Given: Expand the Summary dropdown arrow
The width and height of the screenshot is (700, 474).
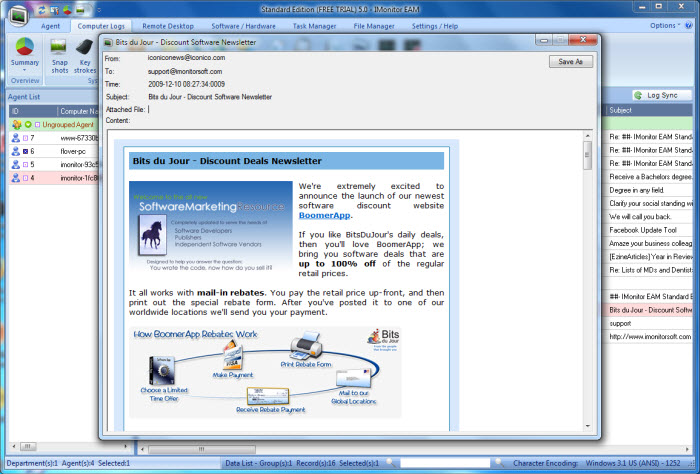Looking at the screenshot, I should pos(25,70).
